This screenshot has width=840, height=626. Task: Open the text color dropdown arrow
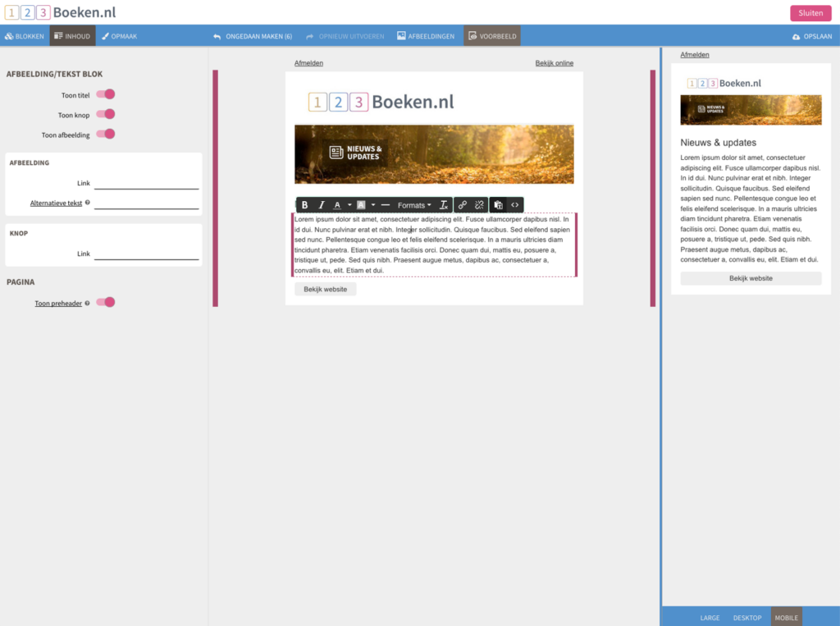349,205
